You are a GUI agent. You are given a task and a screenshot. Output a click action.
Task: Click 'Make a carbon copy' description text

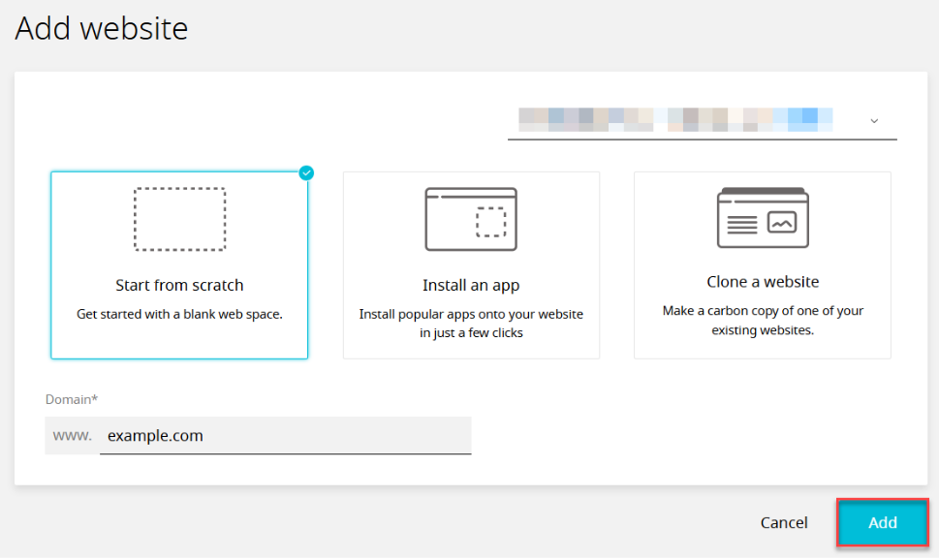tap(763, 321)
